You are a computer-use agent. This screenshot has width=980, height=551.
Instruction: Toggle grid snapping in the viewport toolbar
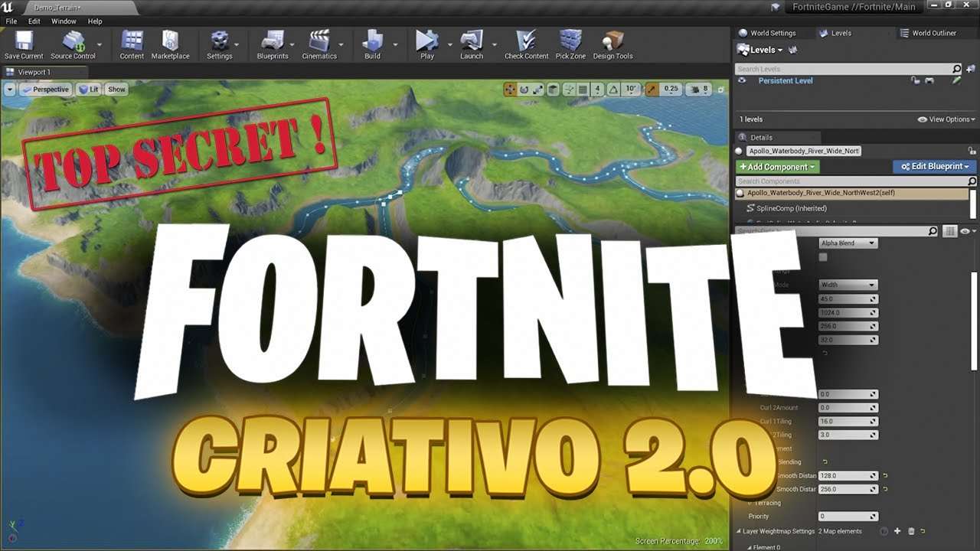[x=583, y=89]
